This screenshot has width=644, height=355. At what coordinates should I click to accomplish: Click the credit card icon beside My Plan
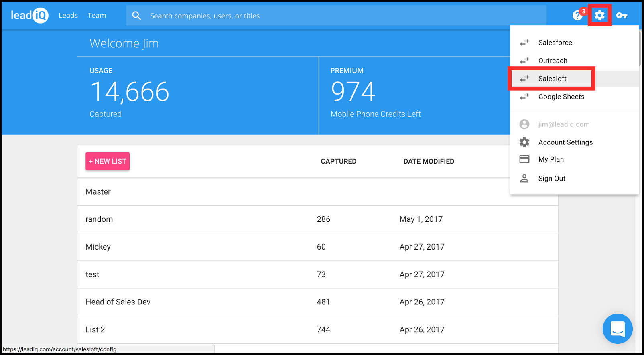pos(524,159)
